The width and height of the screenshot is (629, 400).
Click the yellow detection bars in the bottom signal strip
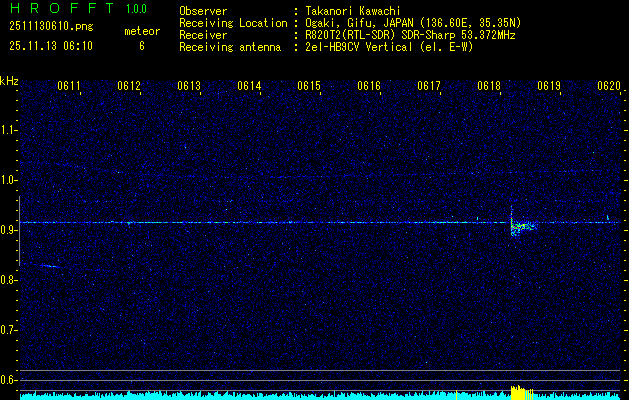pyautogui.click(x=521, y=392)
